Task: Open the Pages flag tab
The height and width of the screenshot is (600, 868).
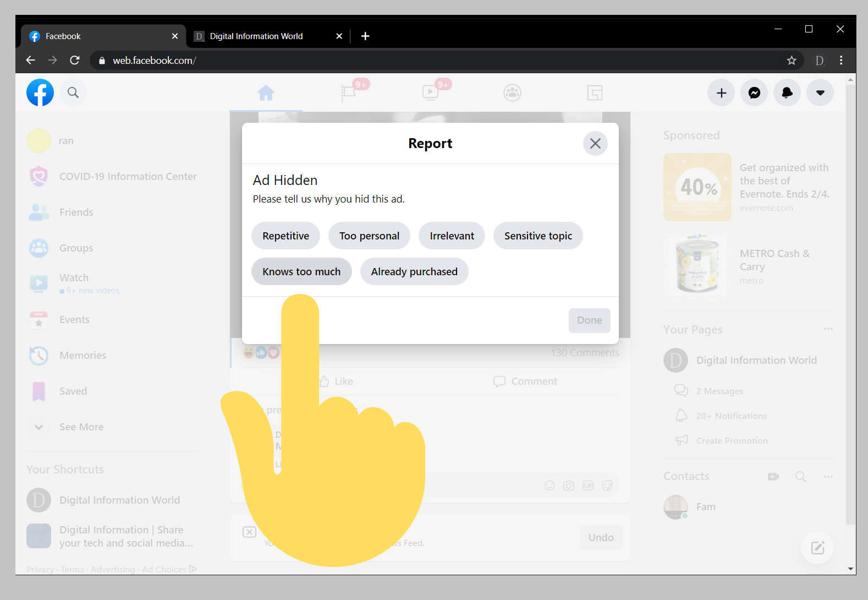Action: [348, 93]
